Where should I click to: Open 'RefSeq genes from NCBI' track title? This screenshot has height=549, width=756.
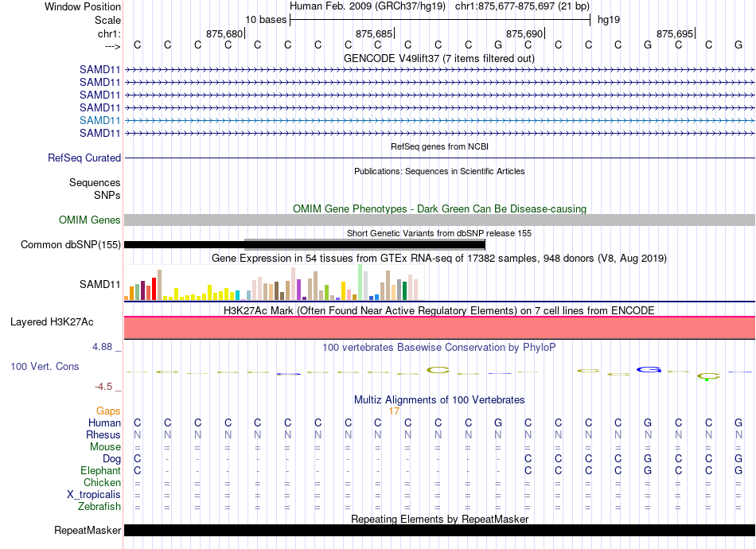(x=439, y=146)
